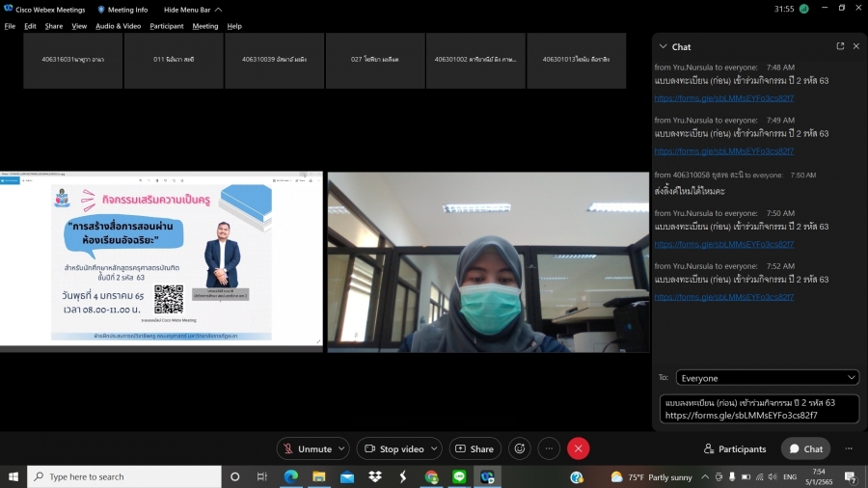Stop video camera
This screenshot has width=868, height=488.
coord(393,448)
